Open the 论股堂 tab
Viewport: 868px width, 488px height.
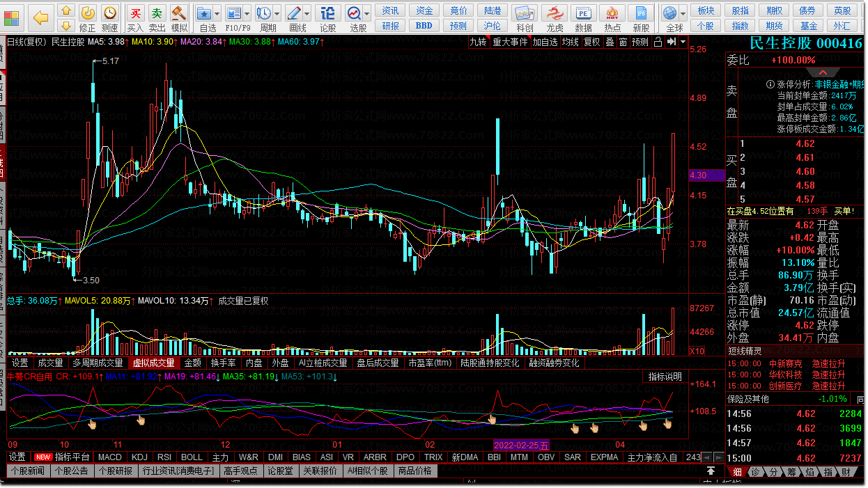280,471
